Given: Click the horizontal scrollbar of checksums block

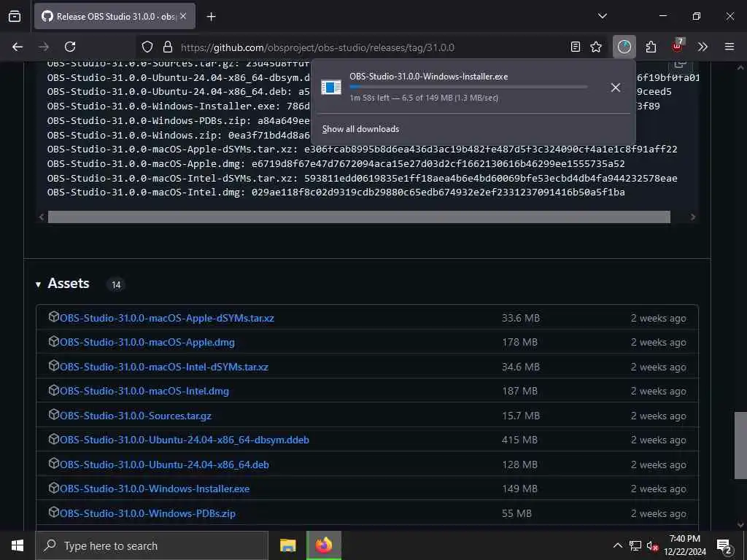Looking at the screenshot, I should 359,217.
